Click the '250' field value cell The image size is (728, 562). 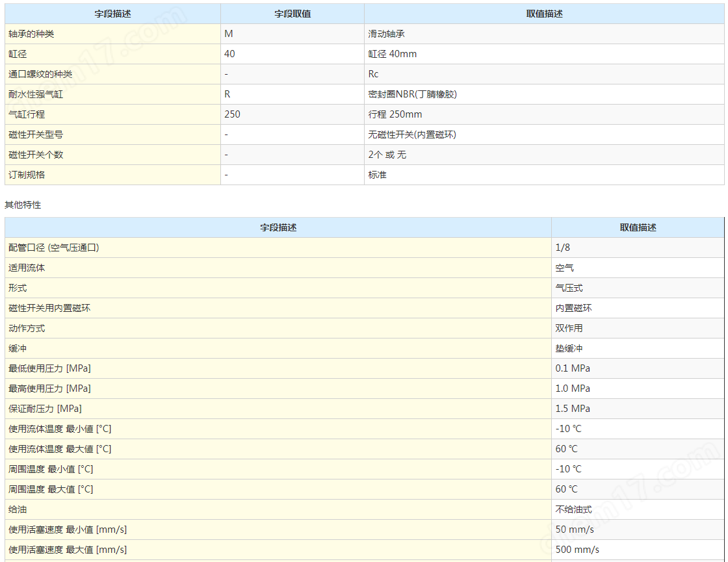292,114
